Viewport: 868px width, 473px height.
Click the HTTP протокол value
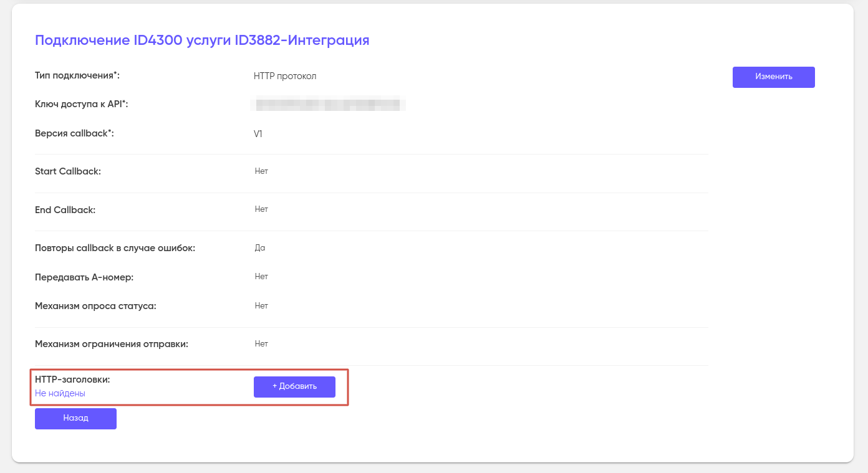(285, 76)
